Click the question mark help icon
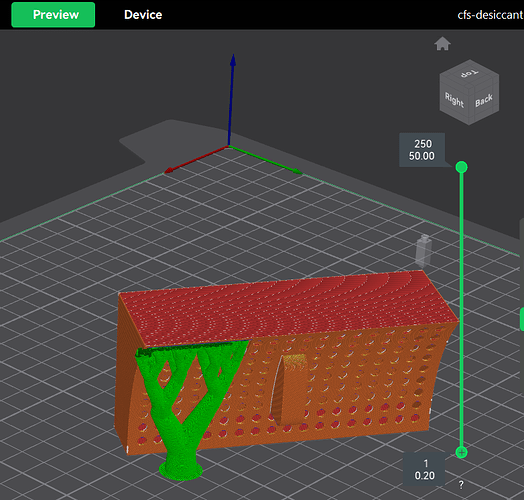This screenshot has height=500, width=524. point(461,485)
